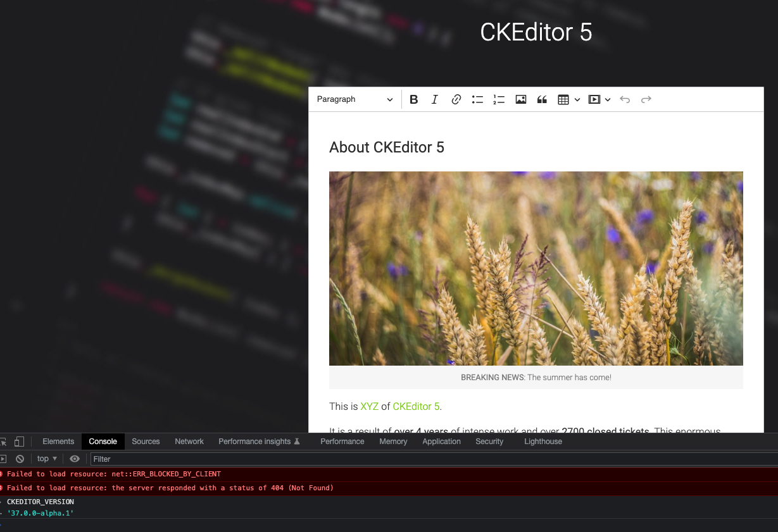The image size is (778, 532).
Task: Insert a block quote
Action: [x=542, y=99]
